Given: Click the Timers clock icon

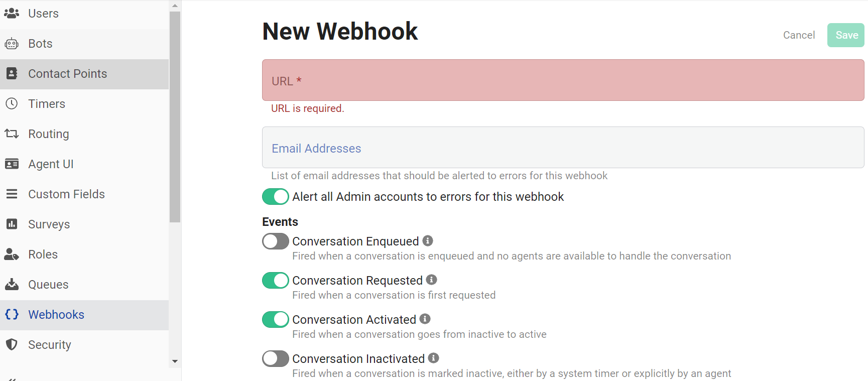Looking at the screenshot, I should [12, 104].
